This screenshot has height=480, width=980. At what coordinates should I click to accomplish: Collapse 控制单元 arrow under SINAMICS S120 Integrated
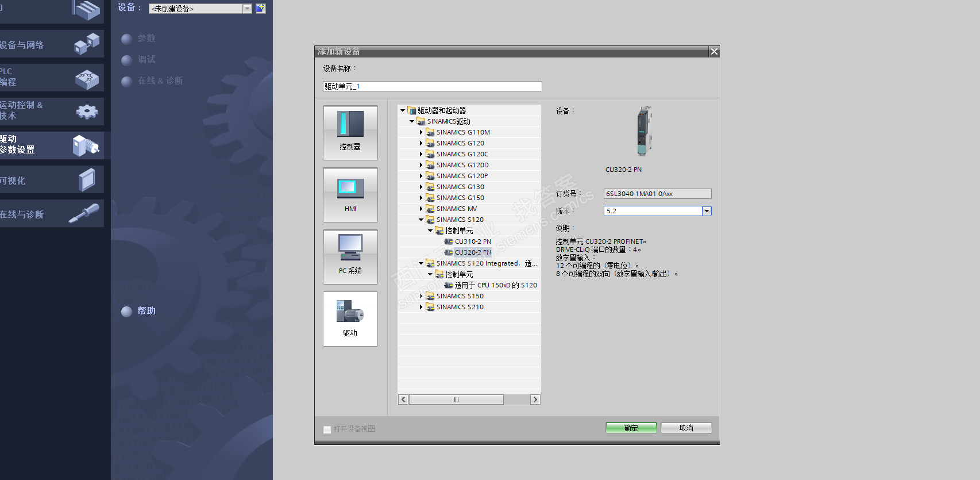pyautogui.click(x=430, y=274)
